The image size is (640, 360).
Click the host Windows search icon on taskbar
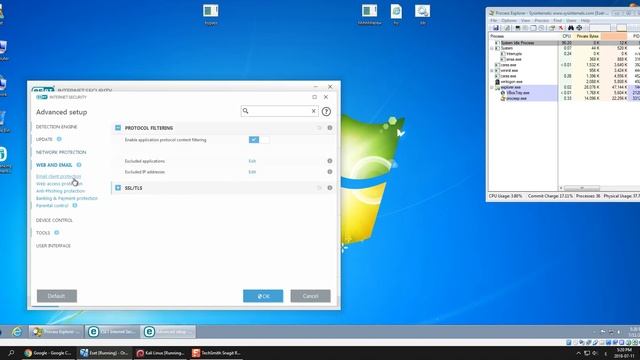click(x=11, y=353)
